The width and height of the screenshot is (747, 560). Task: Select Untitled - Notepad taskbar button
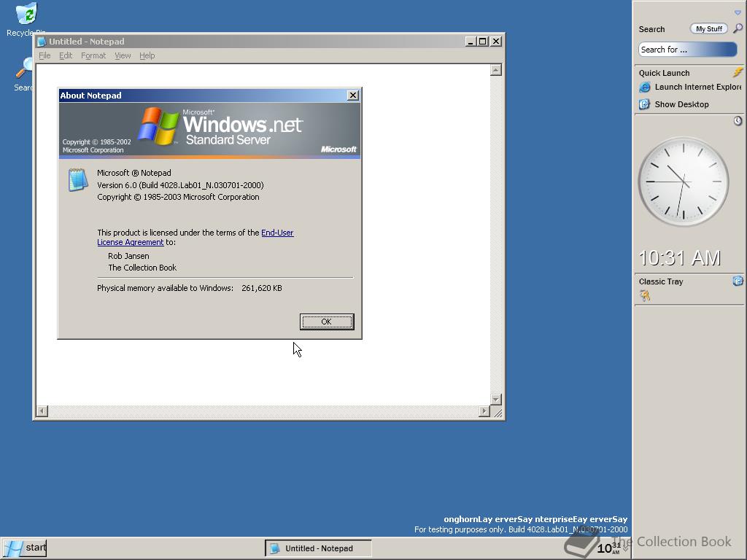[x=318, y=548]
